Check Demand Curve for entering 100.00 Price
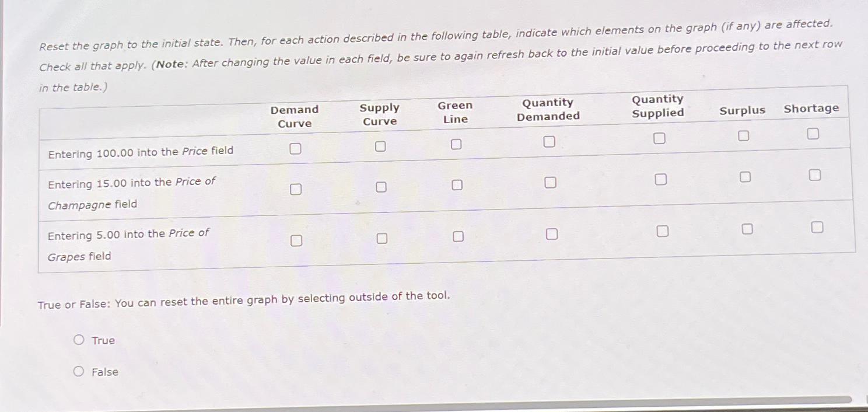 pos(295,149)
